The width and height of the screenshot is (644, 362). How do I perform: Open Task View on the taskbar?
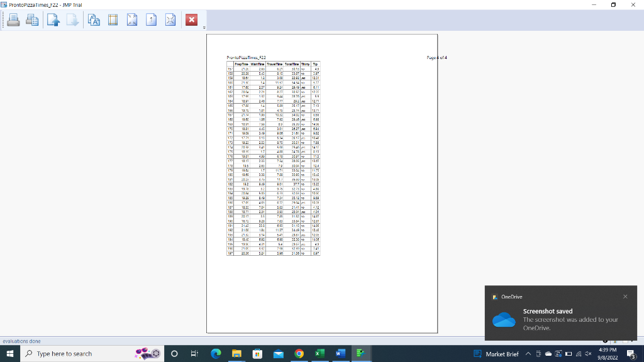pos(195,353)
